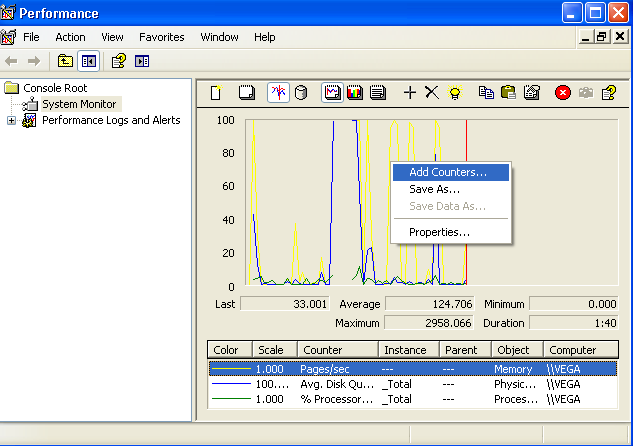Click the Maximum value field 2958.066
Image resolution: width=633 pixels, height=446 pixels.
[x=429, y=323]
